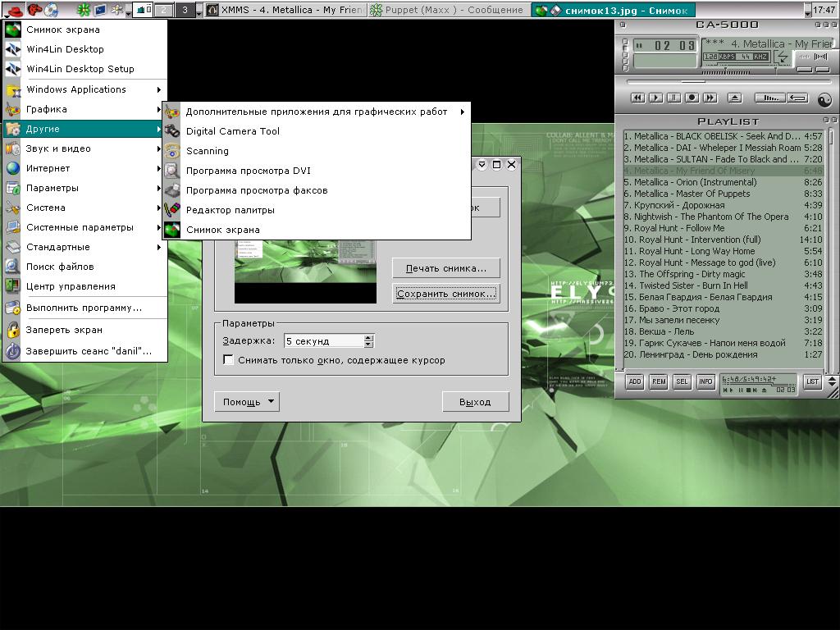Screen dimensions: 840x630
Task: Open the Red Hat main menu button
Action: [11, 9]
